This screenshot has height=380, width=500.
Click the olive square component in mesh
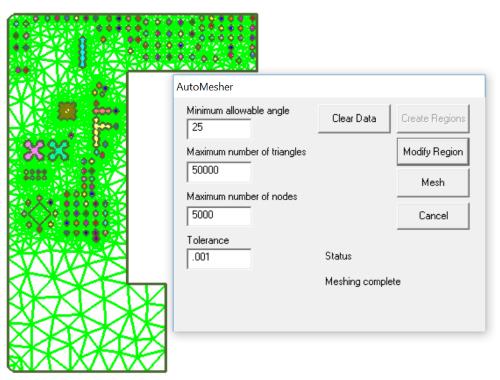click(67, 111)
